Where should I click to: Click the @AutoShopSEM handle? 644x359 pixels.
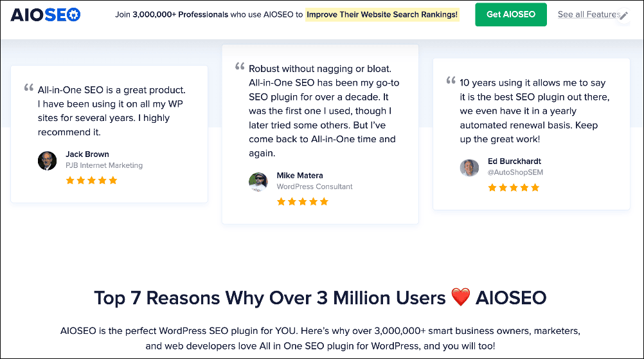515,172
